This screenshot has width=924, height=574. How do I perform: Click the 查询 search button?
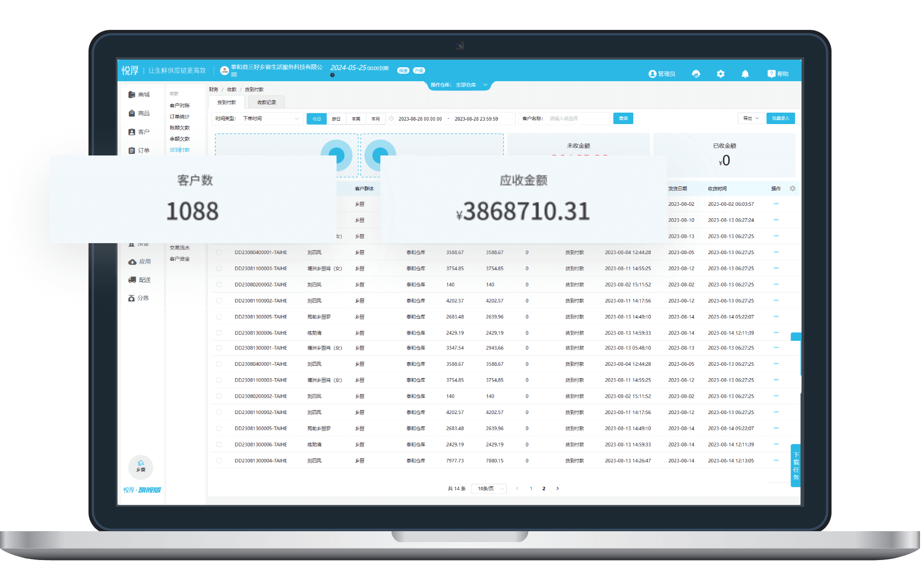click(x=623, y=119)
